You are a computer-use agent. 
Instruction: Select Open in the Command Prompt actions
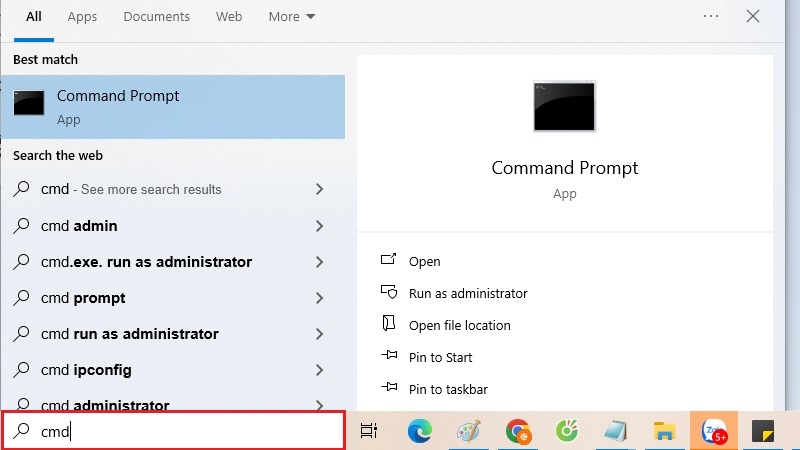[x=424, y=261]
